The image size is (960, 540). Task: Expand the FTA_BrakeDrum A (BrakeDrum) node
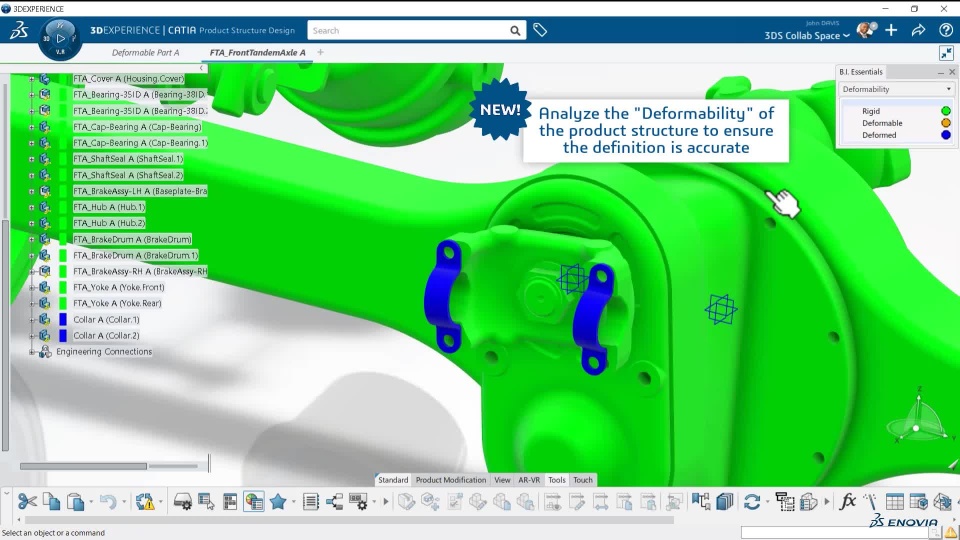click(32, 239)
